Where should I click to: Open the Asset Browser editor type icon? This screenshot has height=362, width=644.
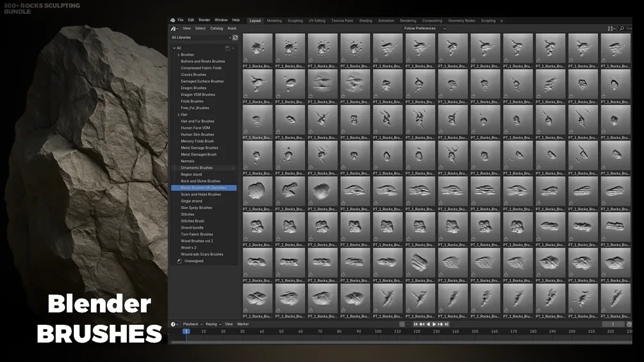coord(174,29)
